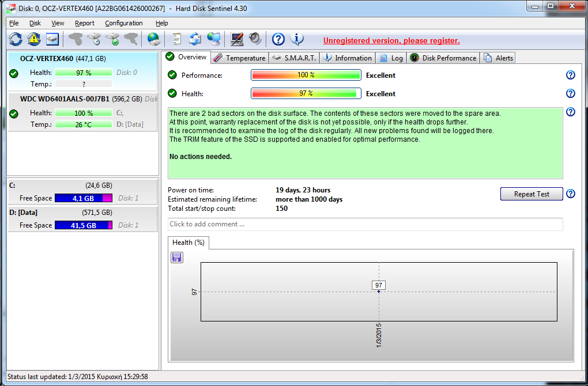Image resolution: width=588 pixels, height=386 pixels.
Task: Open the Configuration menu
Action: (124, 23)
